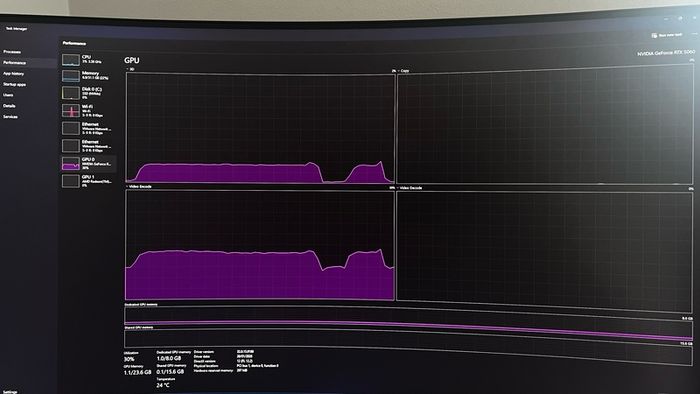Select second Ethernet adapter graph thumbnail

tap(71, 145)
